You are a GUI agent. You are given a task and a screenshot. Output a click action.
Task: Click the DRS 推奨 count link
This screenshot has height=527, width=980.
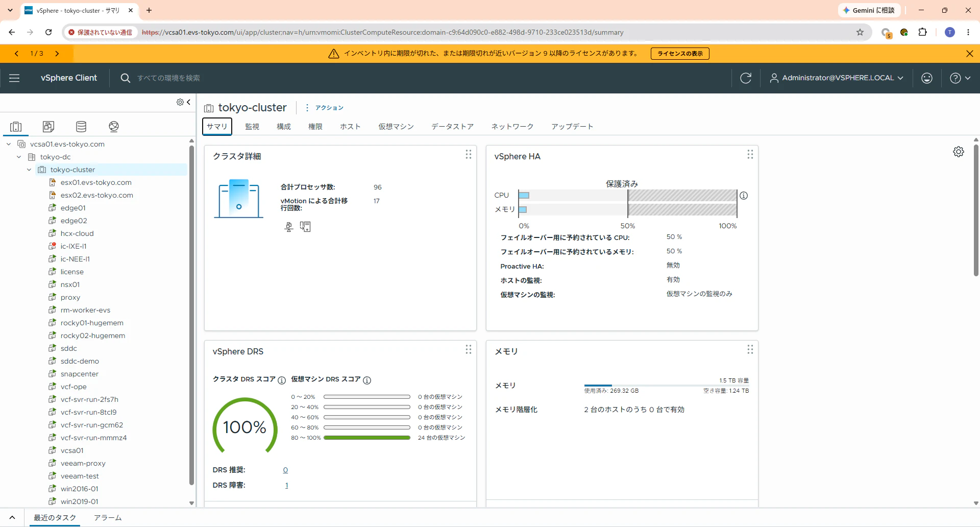coord(285,470)
